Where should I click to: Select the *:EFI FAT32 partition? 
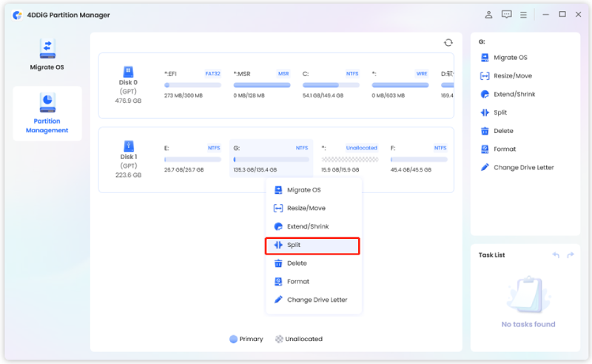tap(192, 84)
